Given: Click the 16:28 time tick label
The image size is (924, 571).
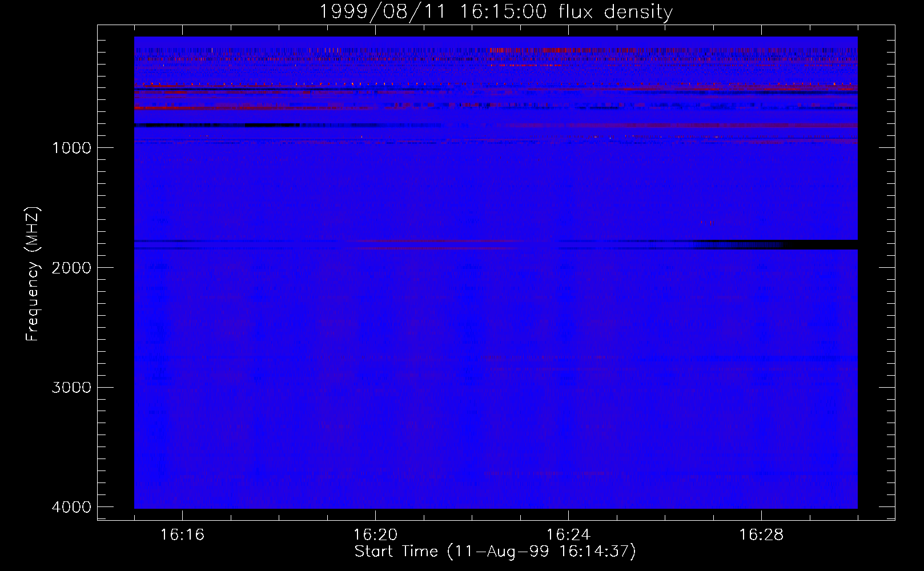Looking at the screenshot, I should click(761, 534).
